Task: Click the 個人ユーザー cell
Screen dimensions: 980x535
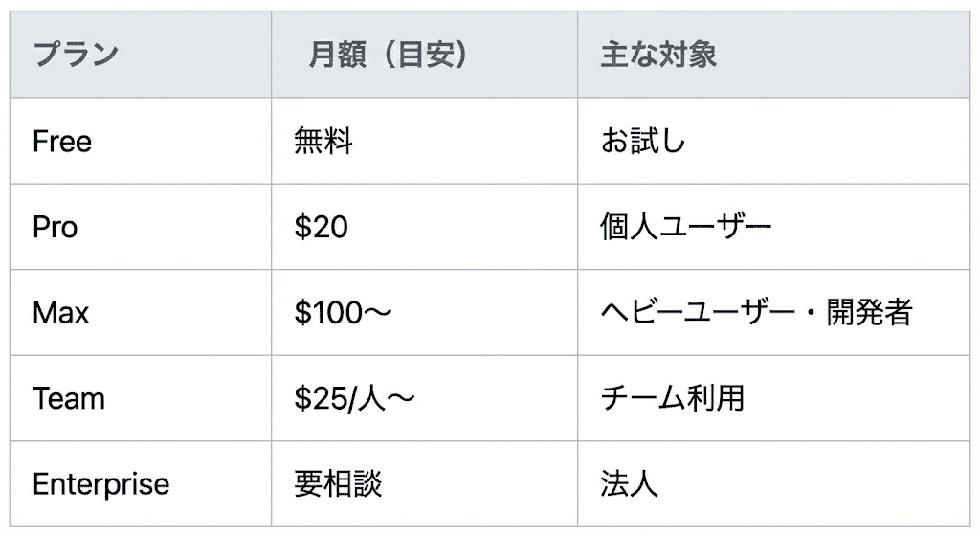Action: pyautogui.click(x=685, y=228)
